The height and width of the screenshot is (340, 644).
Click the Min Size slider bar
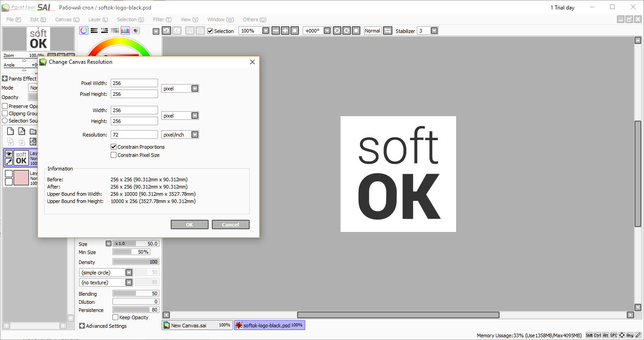131,252
